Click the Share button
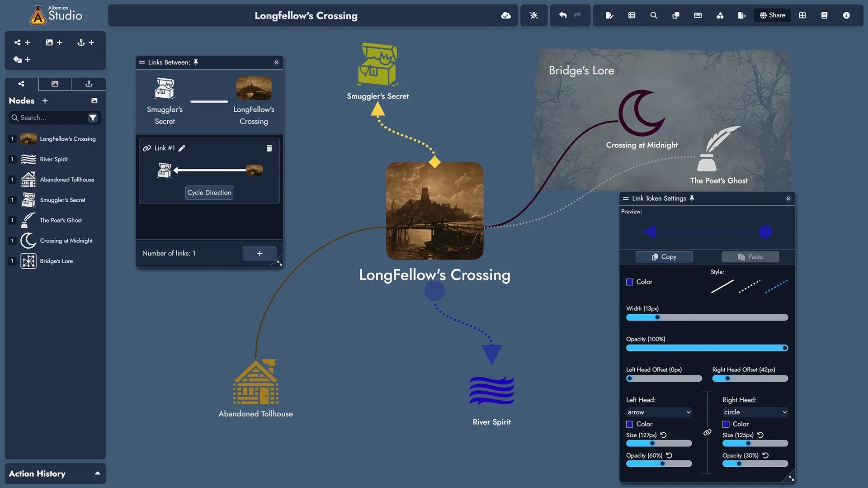The width and height of the screenshot is (868, 488). click(772, 15)
